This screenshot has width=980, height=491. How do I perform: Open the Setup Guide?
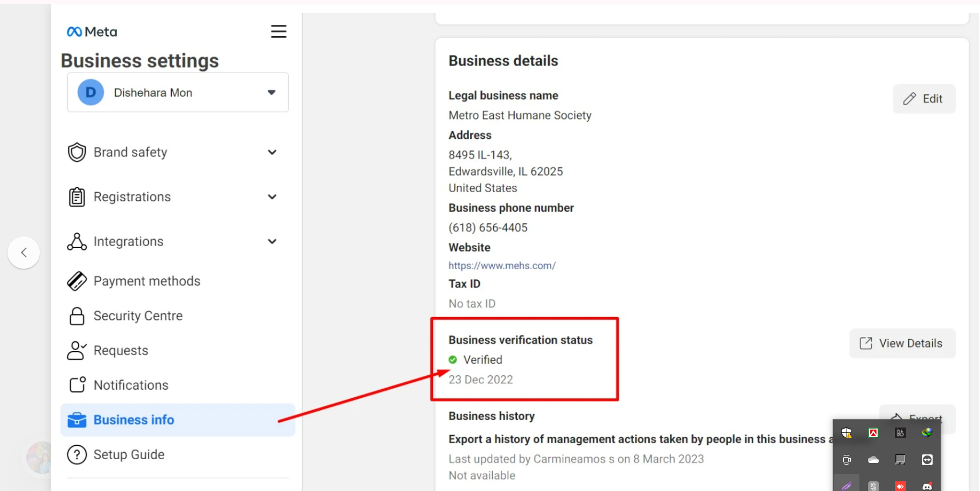(116, 455)
